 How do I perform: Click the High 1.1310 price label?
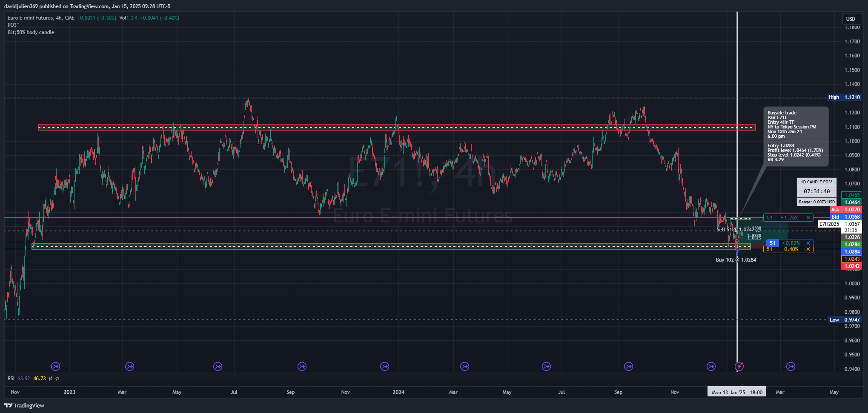tap(844, 97)
